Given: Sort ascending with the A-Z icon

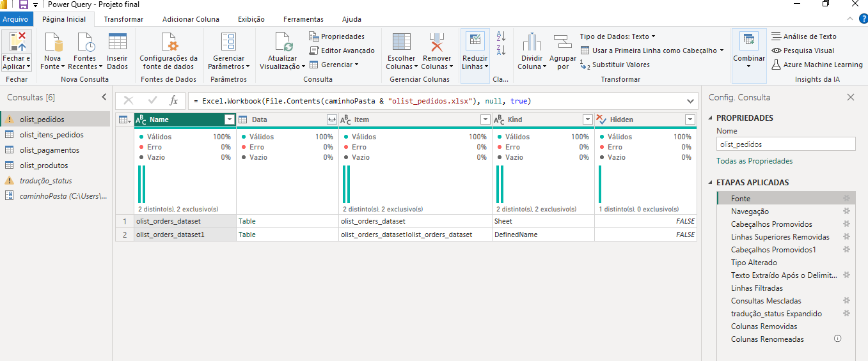Looking at the screenshot, I should 501,36.
